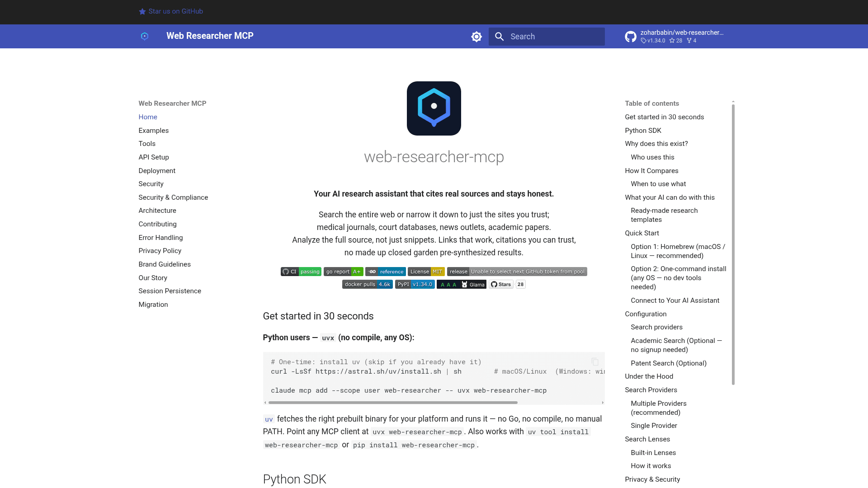Jump to Ready-made research templates
The width and height of the screenshot is (868, 488).
[x=664, y=215]
